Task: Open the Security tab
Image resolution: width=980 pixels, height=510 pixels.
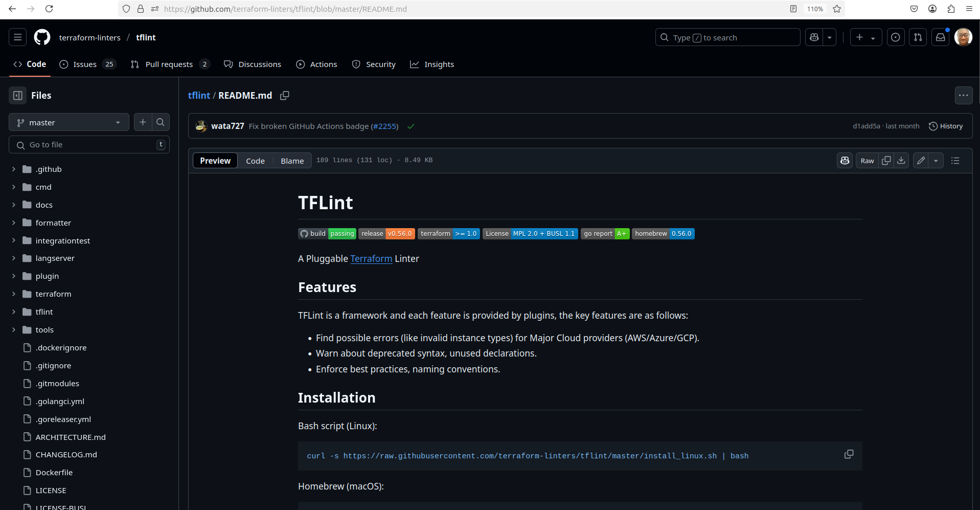Action: point(374,64)
